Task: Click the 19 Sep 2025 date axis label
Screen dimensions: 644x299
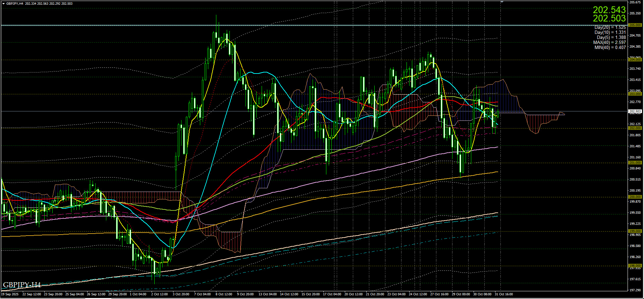Action: point(10,294)
